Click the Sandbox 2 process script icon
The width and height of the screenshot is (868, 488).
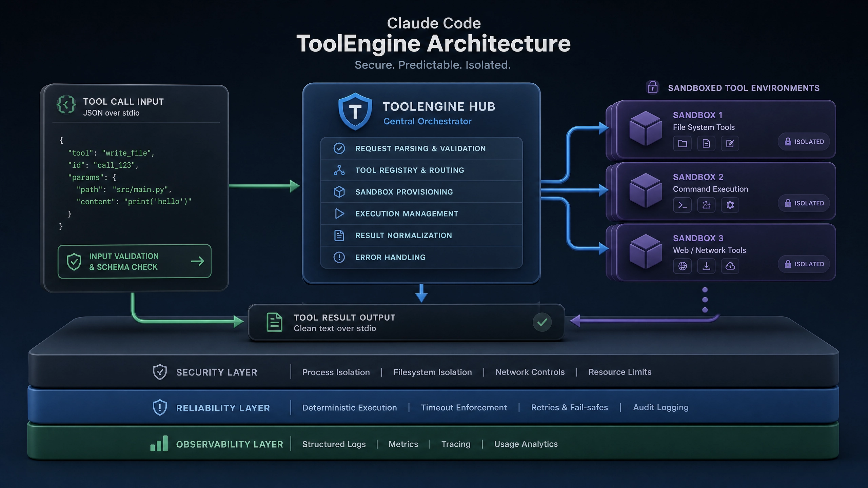tap(706, 205)
